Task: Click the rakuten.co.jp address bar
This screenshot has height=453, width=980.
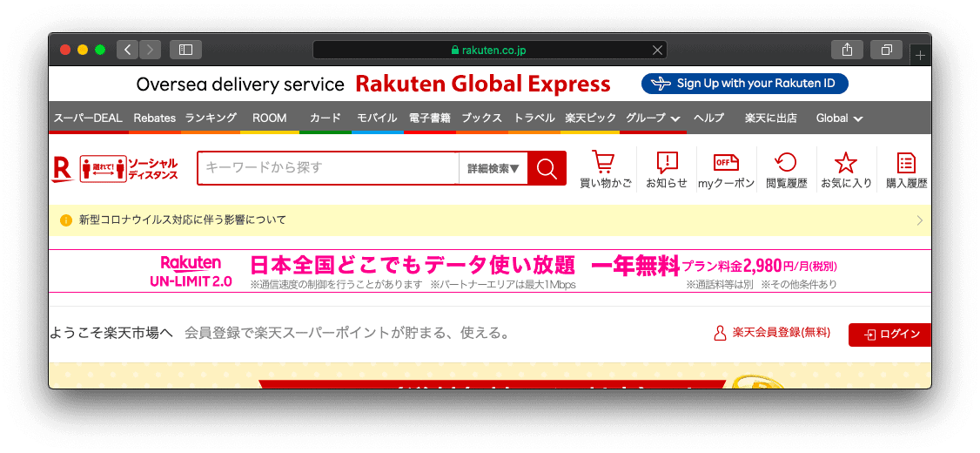Action: click(x=489, y=50)
